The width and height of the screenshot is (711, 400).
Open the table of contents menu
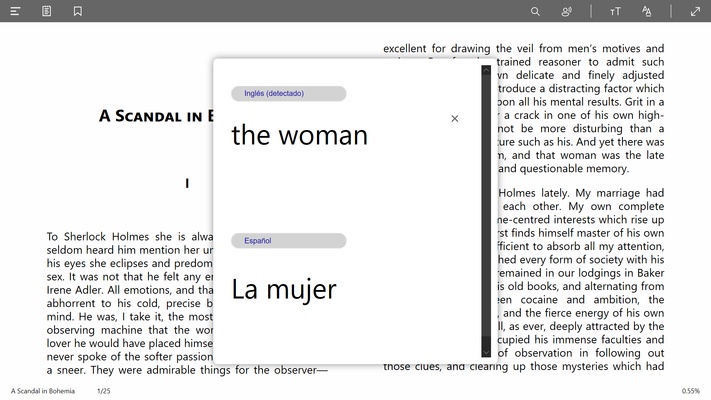[15, 11]
